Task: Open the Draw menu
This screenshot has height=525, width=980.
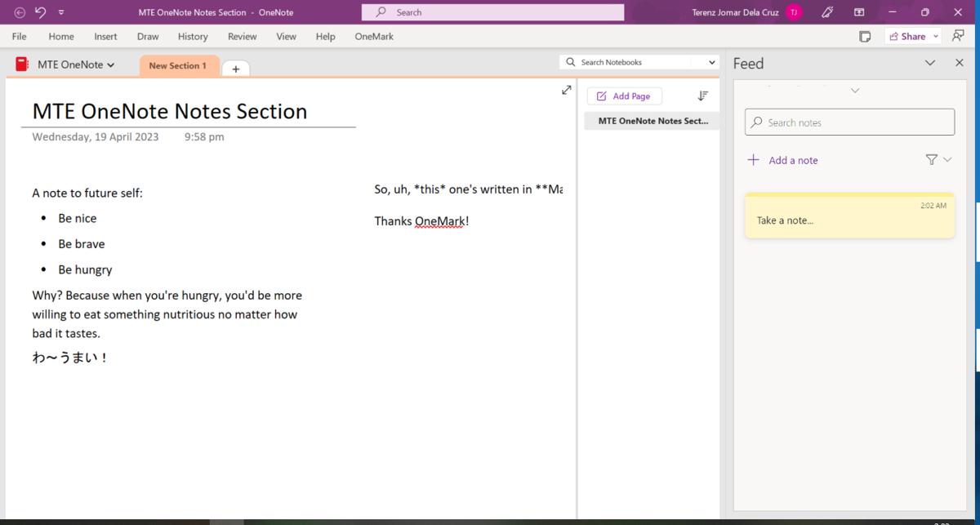Action: 148,36
